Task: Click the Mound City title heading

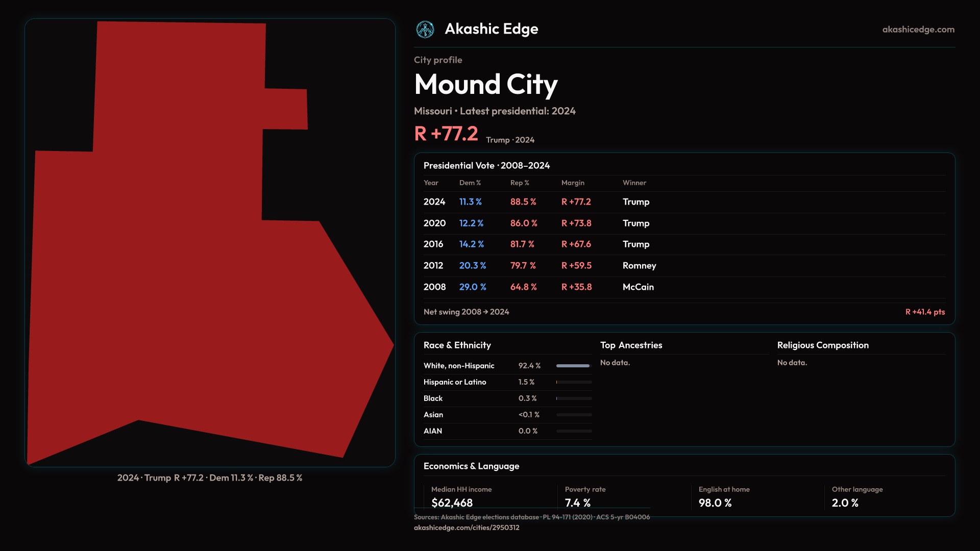Action: click(485, 85)
